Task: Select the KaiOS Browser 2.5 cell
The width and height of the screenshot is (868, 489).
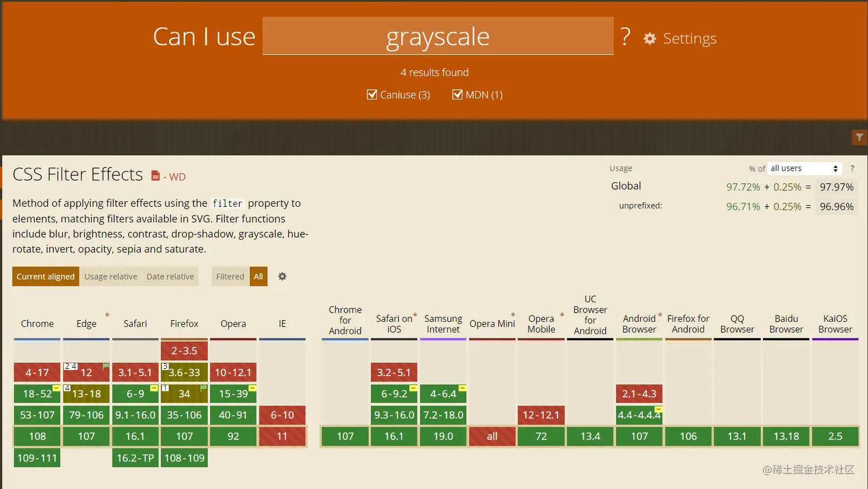Action: coord(835,436)
